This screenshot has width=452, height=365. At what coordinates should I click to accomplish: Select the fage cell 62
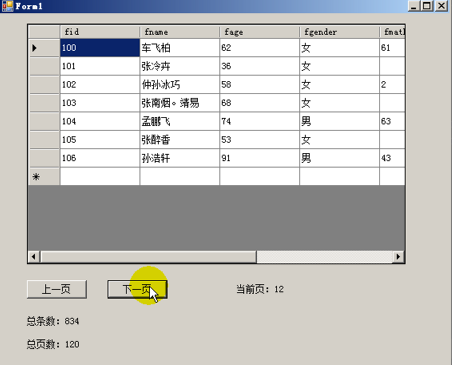pos(259,48)
